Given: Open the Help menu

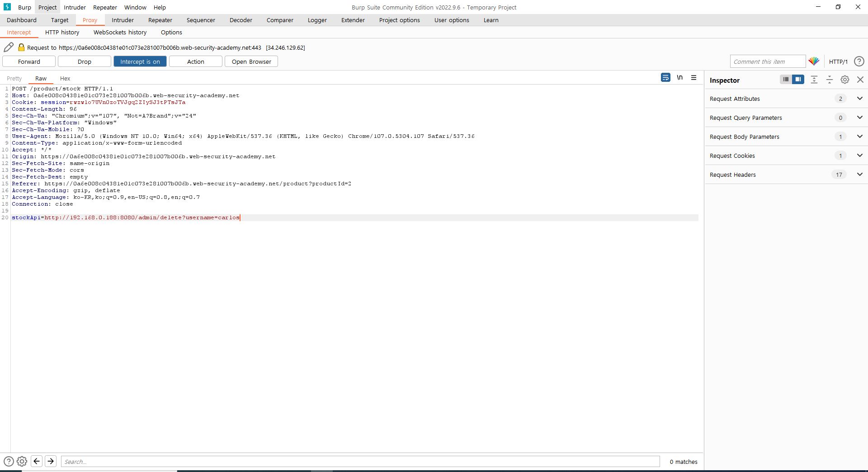Looking at the screenshot, I should [x=160, y=7].
